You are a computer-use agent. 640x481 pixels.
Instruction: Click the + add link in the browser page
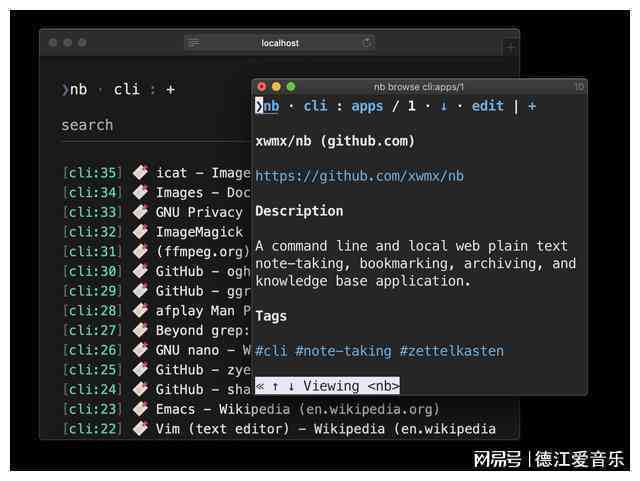(x=171, y=89)
